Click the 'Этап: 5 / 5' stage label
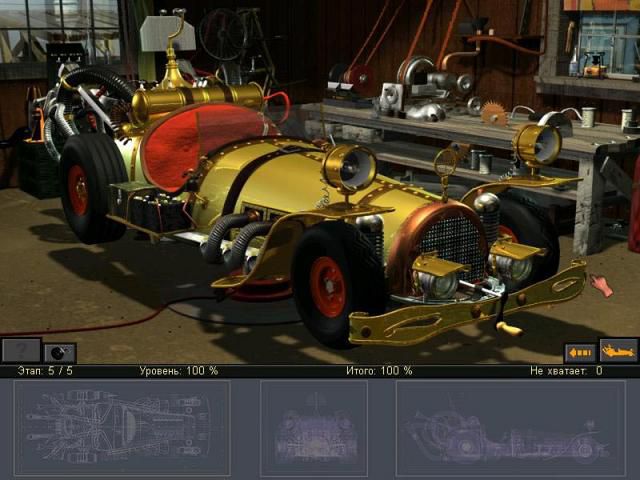This screenshot has height=480, width=640. coord(45,371)
